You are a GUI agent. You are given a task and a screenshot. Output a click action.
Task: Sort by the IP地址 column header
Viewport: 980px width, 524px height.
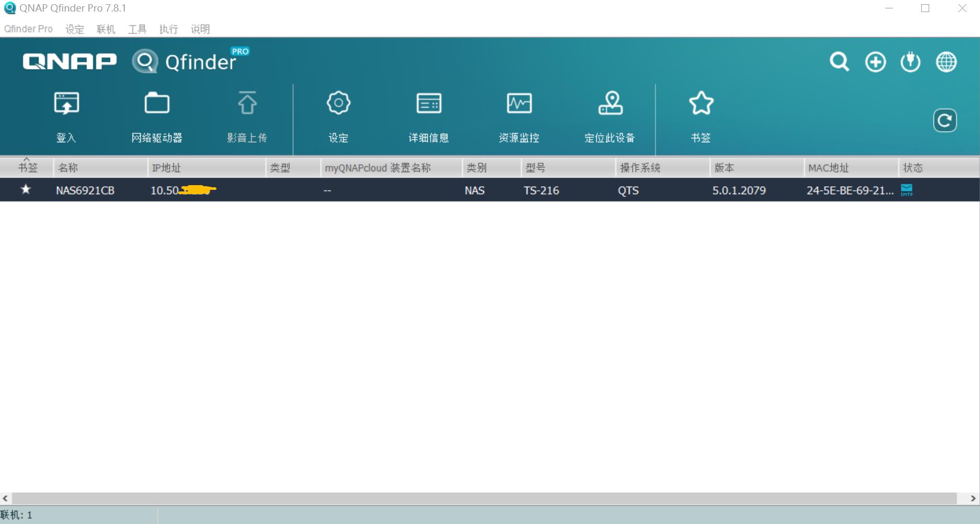point(206,168)
